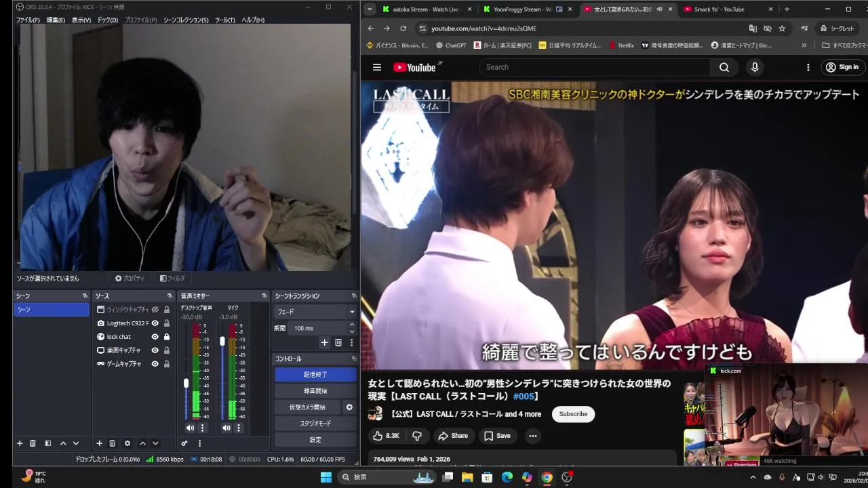Open Chrome tab search dropdown arrow
Viewport: 868px width, 488px height.
pyautogui.click(x=369, y=9)
